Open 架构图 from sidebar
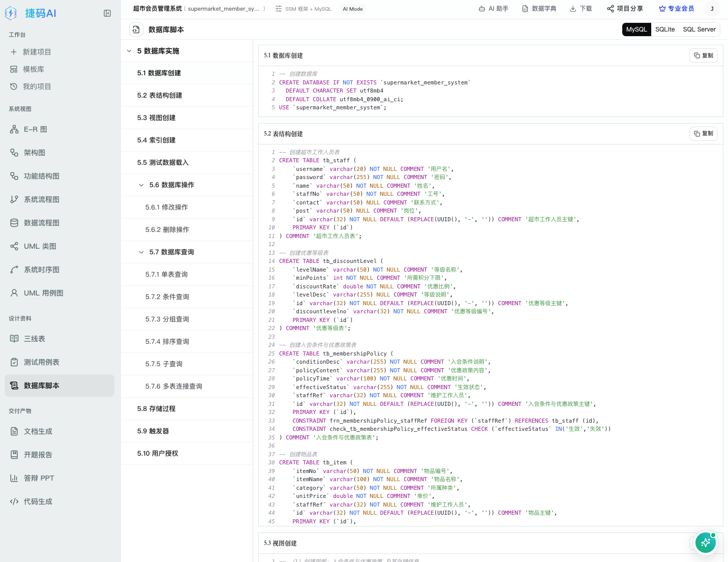This screenshot has width=728, height=562. tap(59, 153)
